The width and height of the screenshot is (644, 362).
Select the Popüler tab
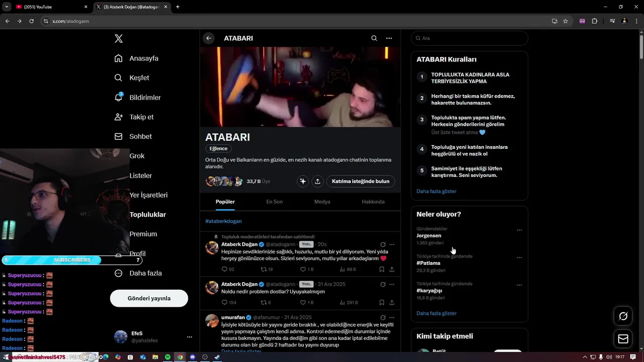pyautogui.click(x=225, y=202)
